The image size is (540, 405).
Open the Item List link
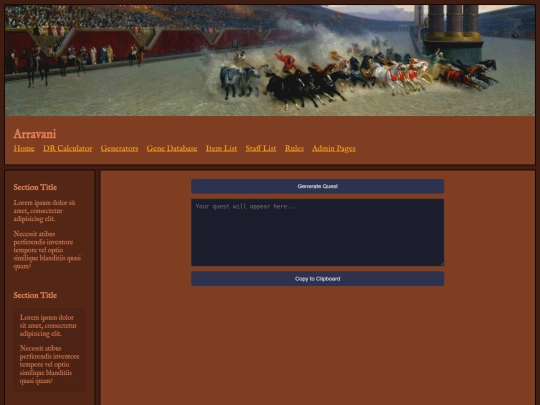pos(221,148)
